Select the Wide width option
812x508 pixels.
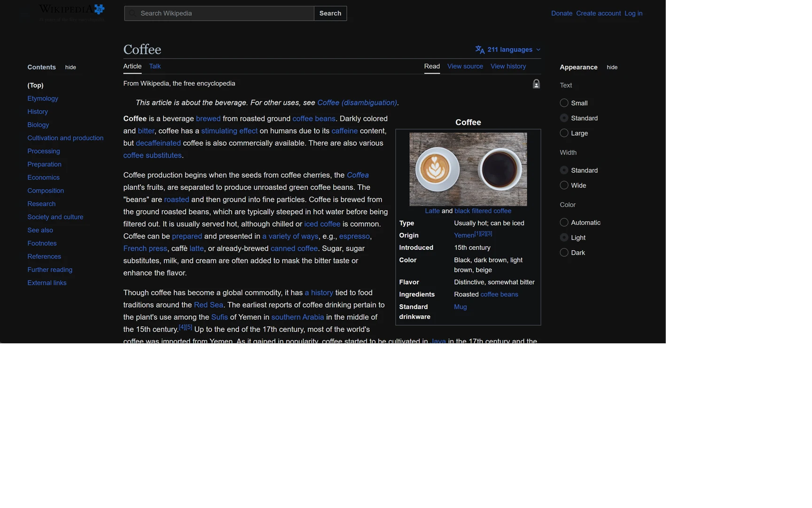(x=564, y=185)
